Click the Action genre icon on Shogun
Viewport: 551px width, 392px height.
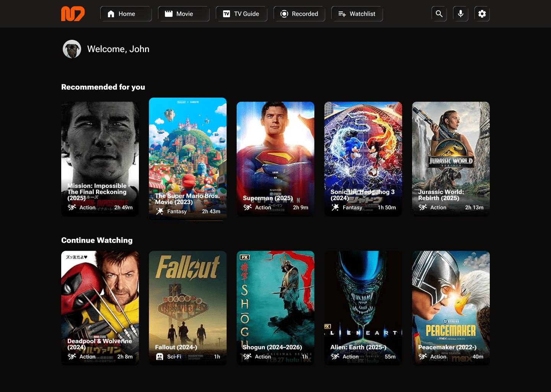tap(248, 357)
